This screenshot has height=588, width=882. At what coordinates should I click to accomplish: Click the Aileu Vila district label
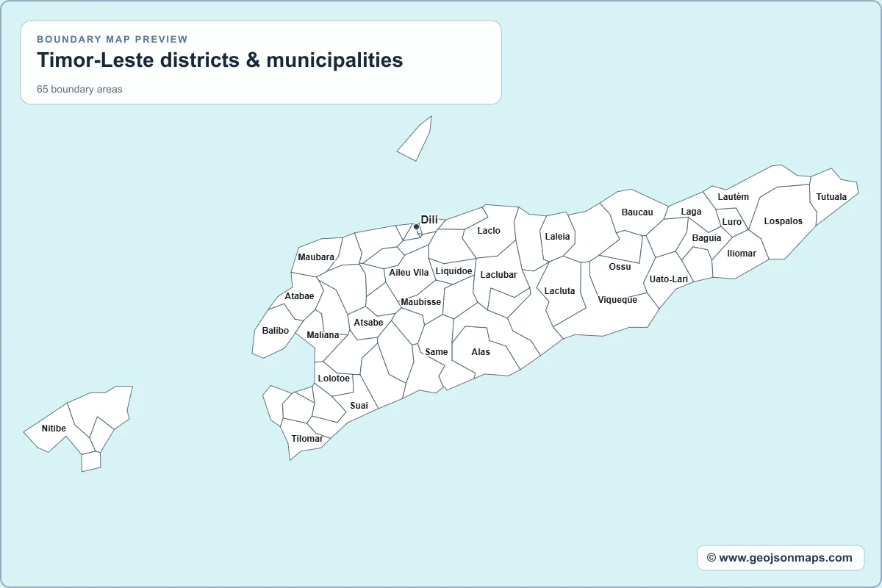click(409, 273)
